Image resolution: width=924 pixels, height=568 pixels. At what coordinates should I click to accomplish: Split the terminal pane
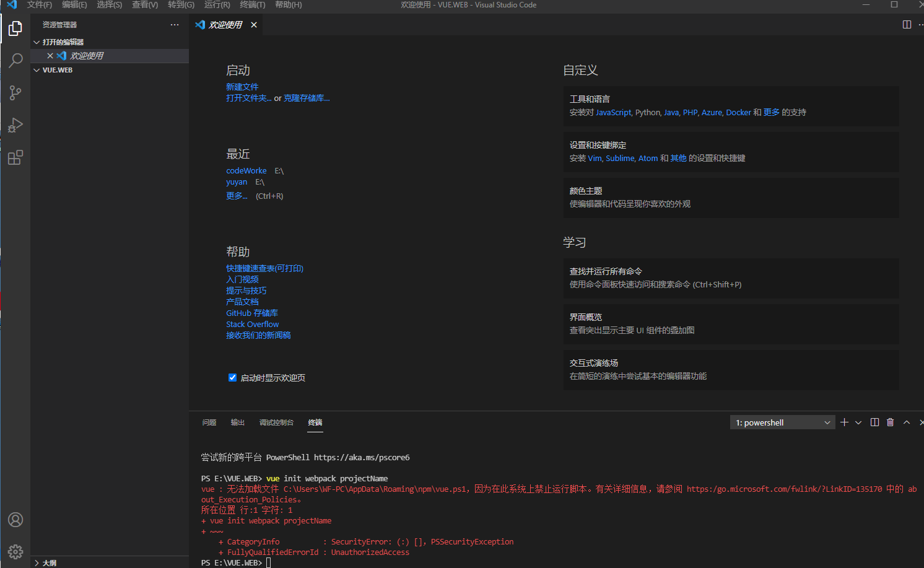click(874, 422)
